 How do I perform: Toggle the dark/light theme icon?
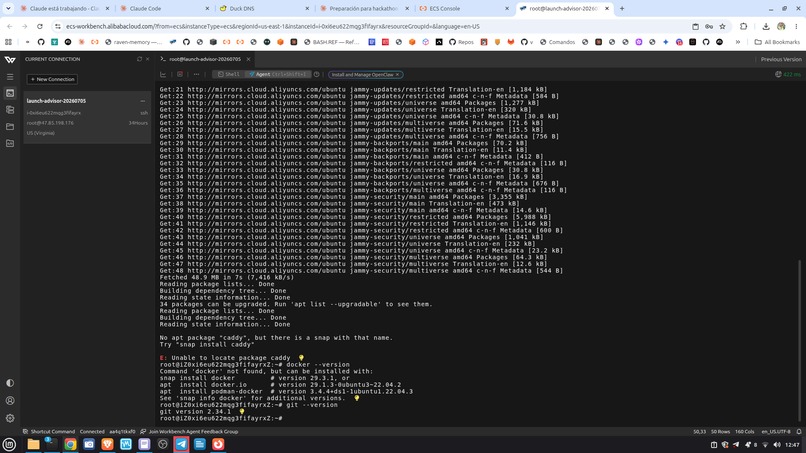(10, 383)
